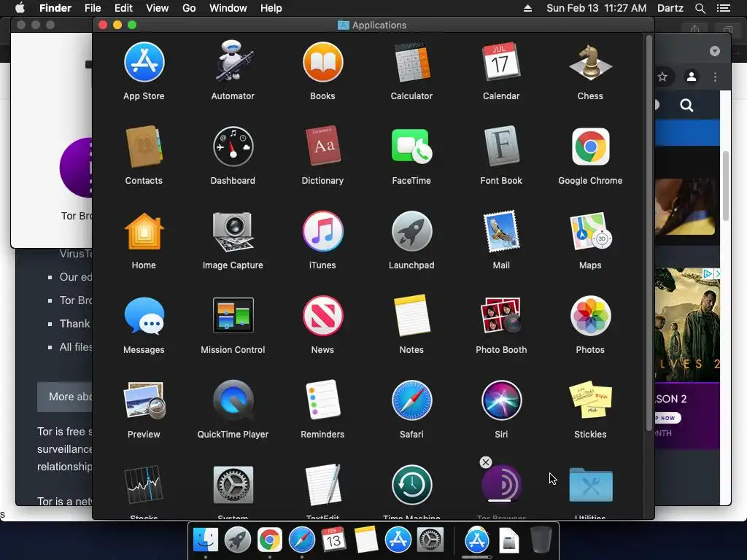Click the Photo Booth app icon
This screenshot has width=747, height=560.
(501, 315)
